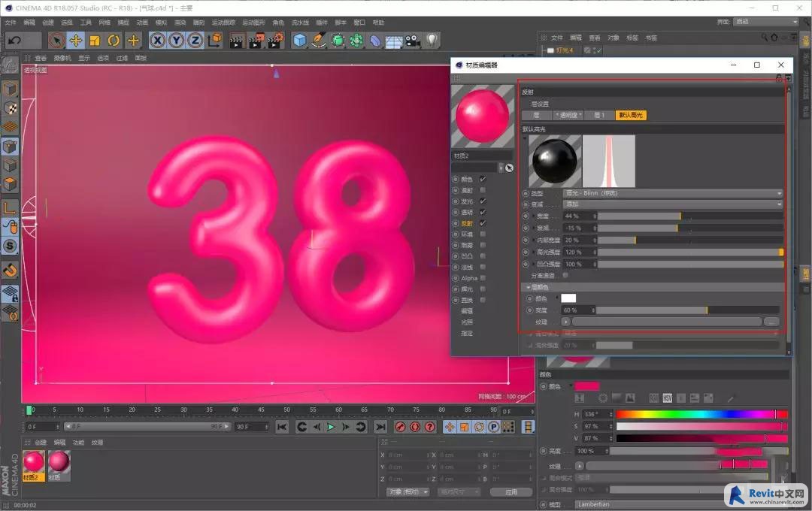
Task: Open the 窗口 menu
Action: [x=359, y=23]
